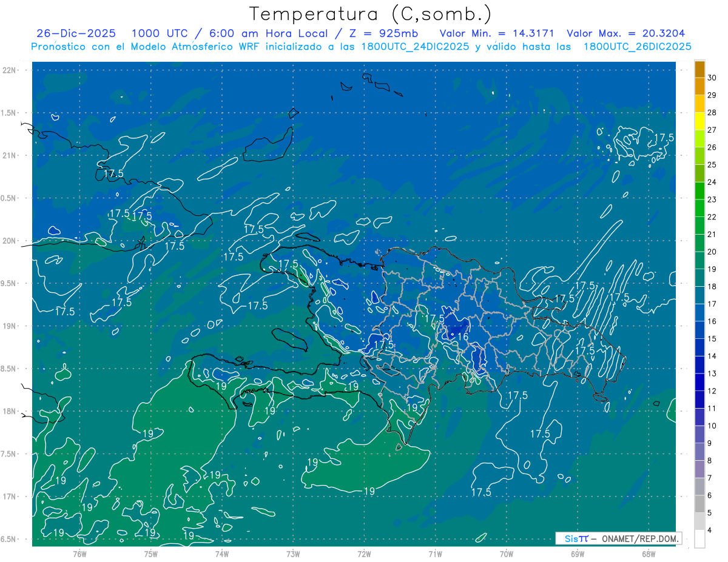728x562 pixels.
Task: Click the "Pronostico con el Modelo Atmosferico WRF" line
Action: click(361, 47)
